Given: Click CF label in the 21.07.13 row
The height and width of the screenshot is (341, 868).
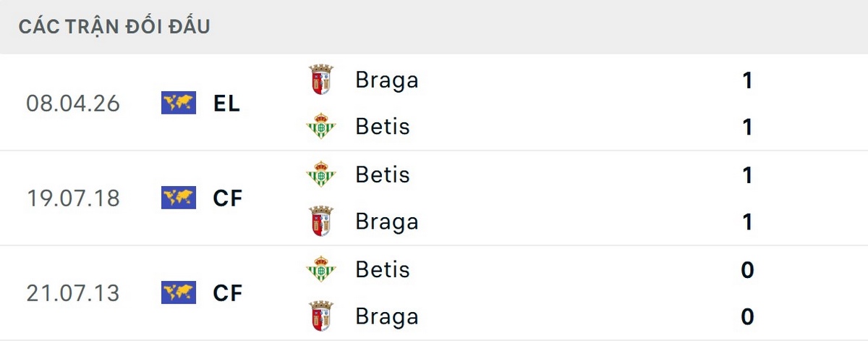Looking at the screenshot, I should click(228, 292).
